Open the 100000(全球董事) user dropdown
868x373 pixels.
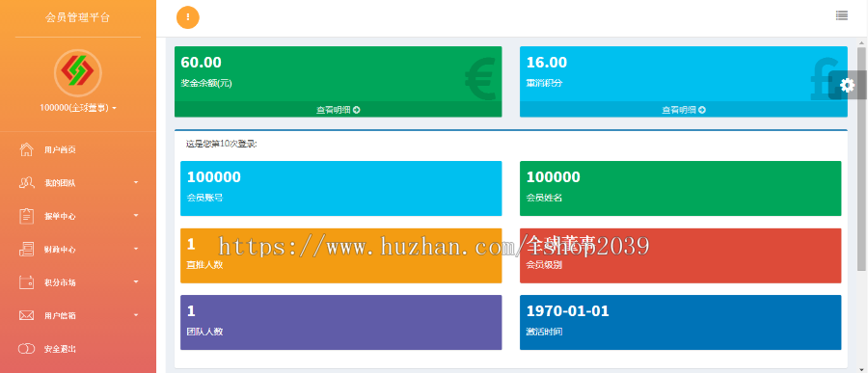point(77,108)
